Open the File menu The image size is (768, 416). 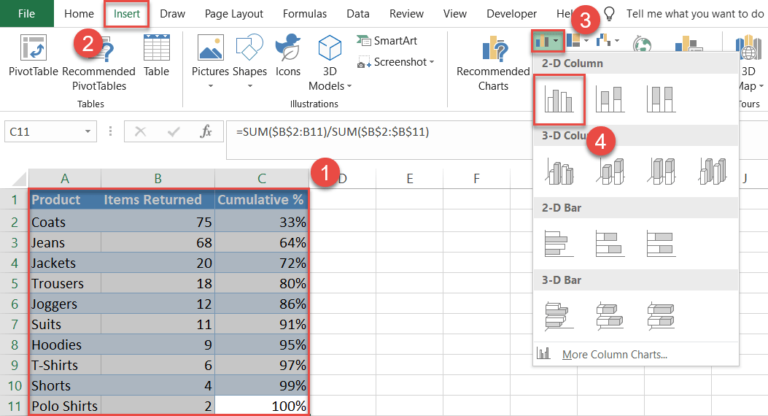(22, 14)
